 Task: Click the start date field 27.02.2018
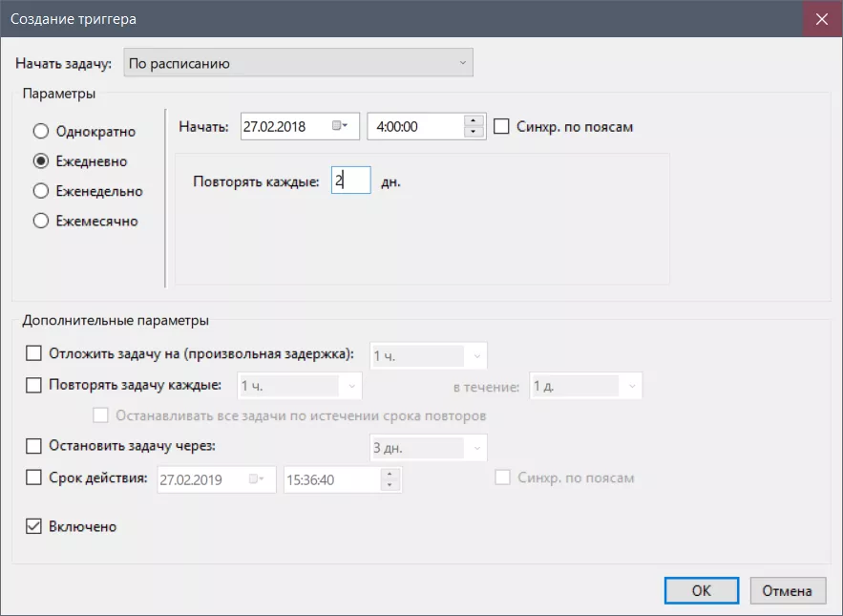(x=284, y=126)
